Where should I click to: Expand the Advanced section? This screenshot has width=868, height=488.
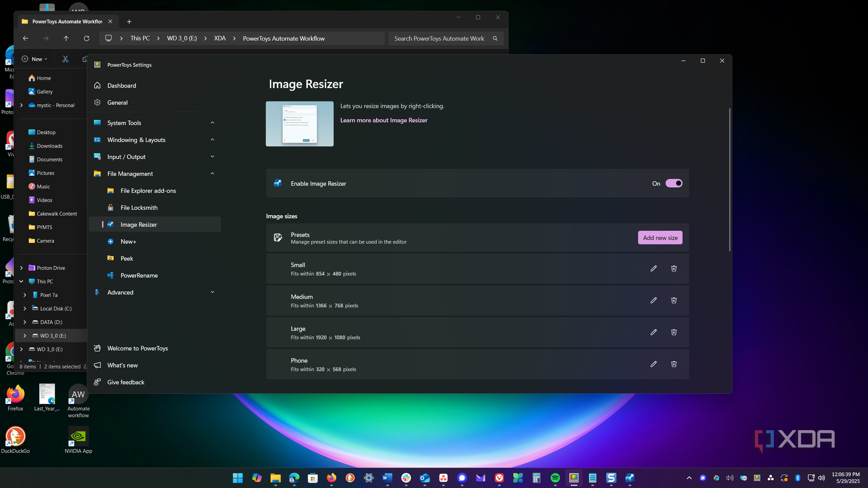coord(213,292)
